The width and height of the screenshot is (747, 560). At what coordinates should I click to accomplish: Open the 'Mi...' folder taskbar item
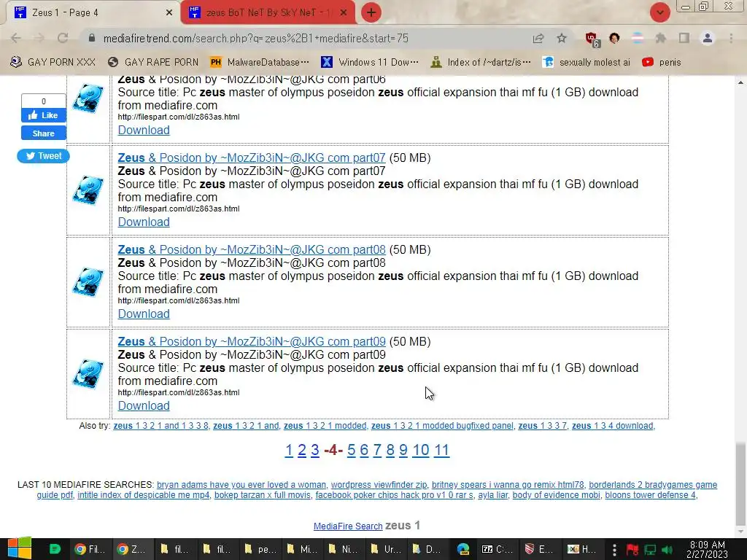click(302, 549)
